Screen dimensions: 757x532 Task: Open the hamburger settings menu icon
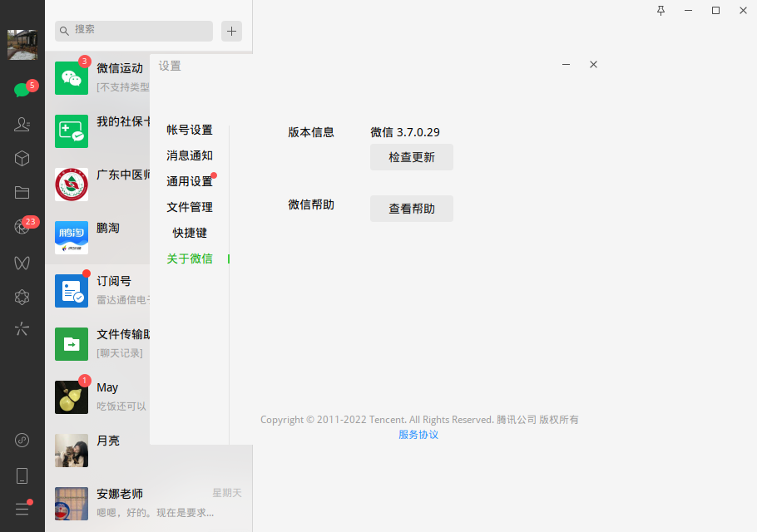22,509
